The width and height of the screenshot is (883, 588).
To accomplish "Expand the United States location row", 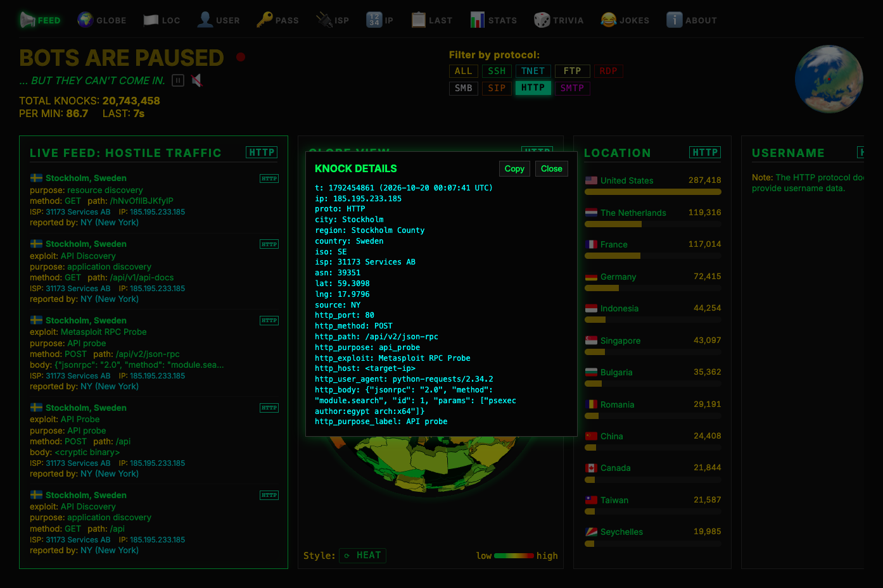I will (653, 185).
